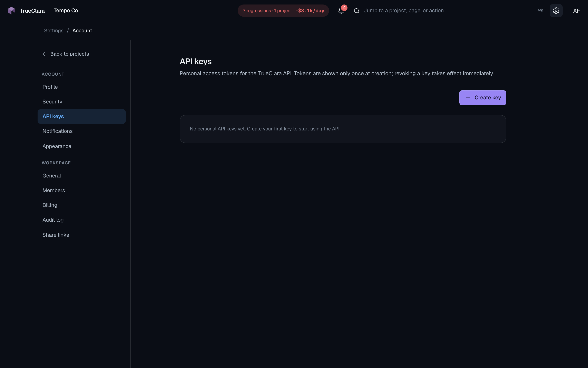Open the Notifications settings page
The height and width of the screenshot is (368, 588).
[x=82, y=131]
